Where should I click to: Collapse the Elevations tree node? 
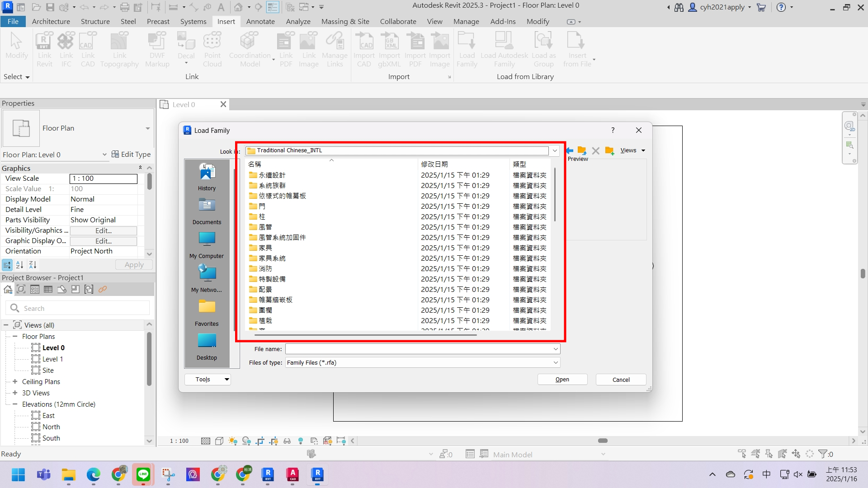coord(15,404)
